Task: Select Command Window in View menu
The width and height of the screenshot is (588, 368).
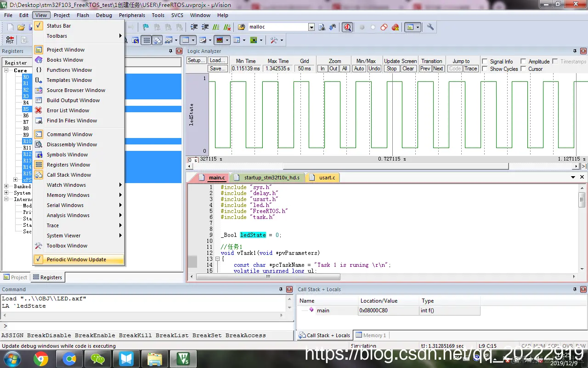Action: pos(79,134)
